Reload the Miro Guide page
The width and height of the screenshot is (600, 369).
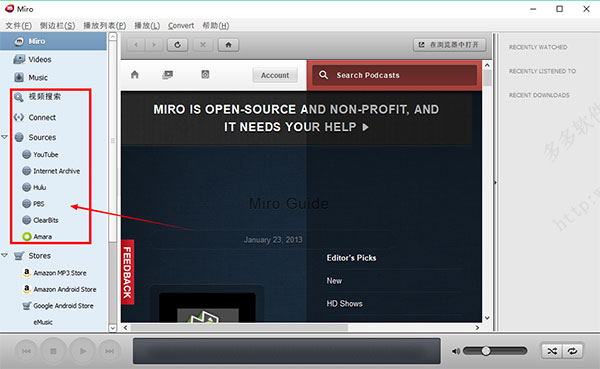pyautogui.click(x=178, y=45)
